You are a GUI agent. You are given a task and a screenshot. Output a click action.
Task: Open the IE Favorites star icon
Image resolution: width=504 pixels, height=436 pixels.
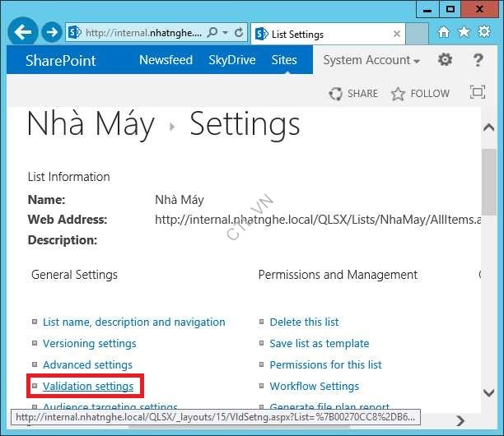(x=464, y=33)
